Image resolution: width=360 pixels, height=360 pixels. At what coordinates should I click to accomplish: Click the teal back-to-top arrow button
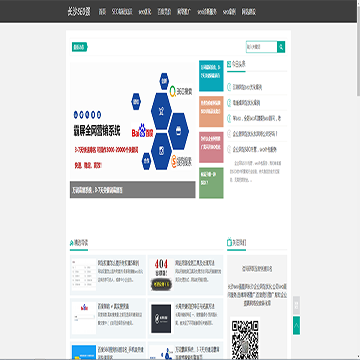296,325
